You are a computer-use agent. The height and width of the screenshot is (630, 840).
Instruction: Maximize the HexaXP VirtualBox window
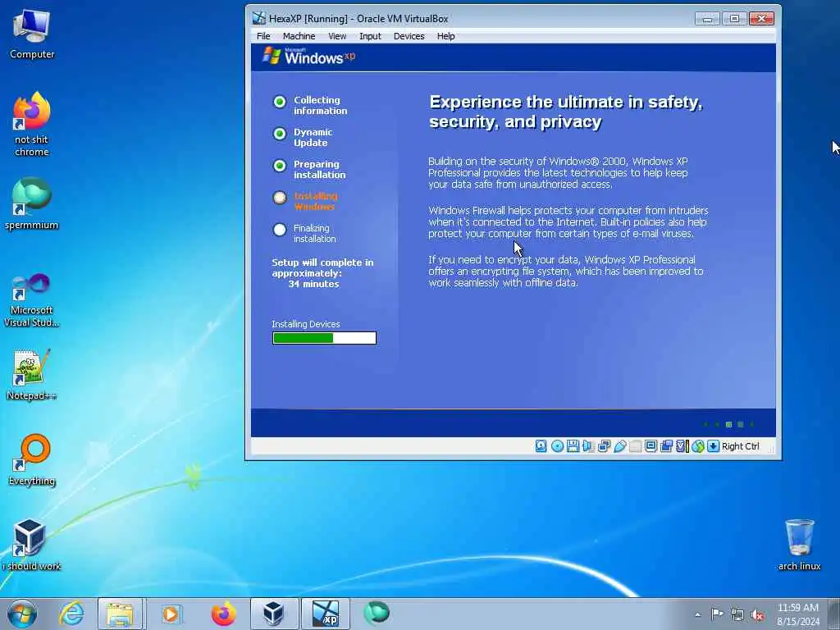[734, 19]
